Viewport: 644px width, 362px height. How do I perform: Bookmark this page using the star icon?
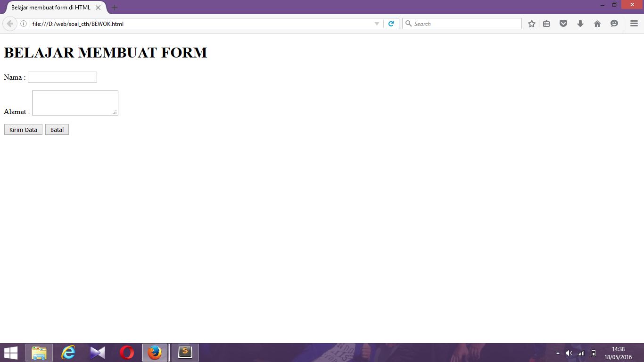click(x=531, y=23)
